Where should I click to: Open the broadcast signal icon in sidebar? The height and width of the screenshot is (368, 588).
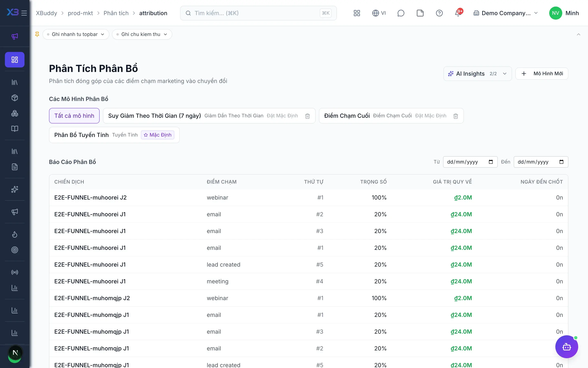(x=14, y=272)
